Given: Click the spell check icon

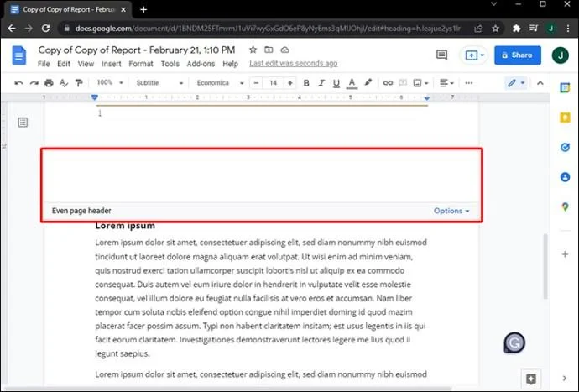Looking at the screenshot, I should (x=64, y=83).
